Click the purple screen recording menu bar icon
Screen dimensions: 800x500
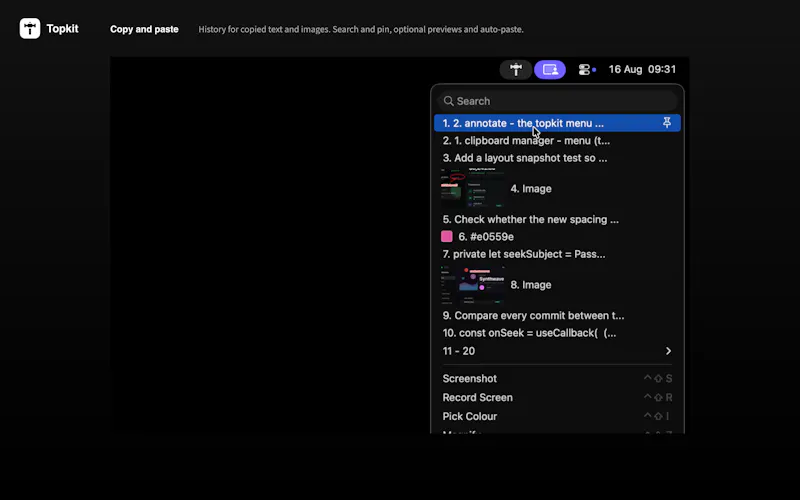550,69
